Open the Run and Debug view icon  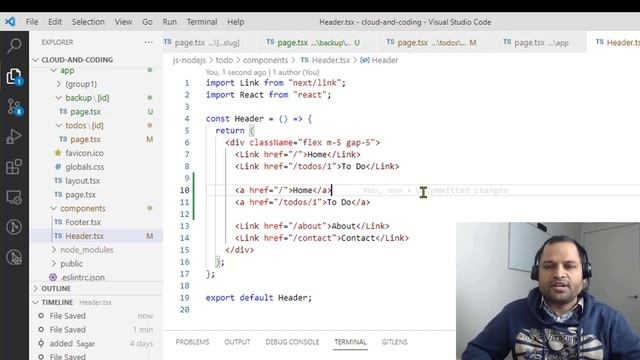point(14,136)
